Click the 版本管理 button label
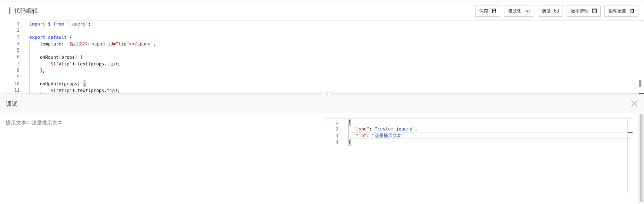The image size is (644, 204). 580,11
